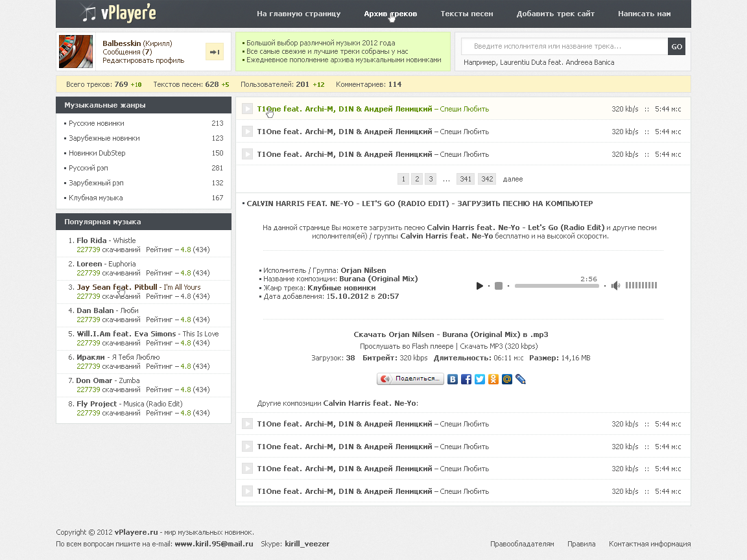Screen dimensions: 747x560
Task: Share the track on VKontakte
Action: 453,379
